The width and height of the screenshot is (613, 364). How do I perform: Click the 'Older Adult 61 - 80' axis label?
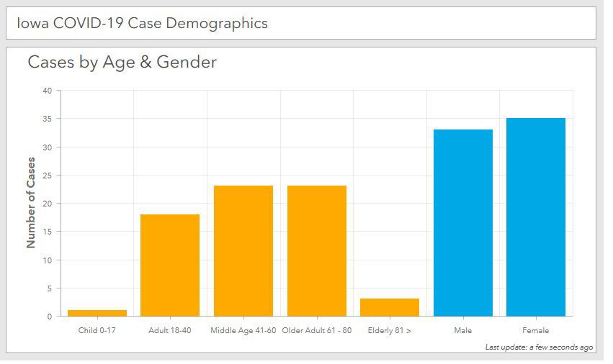point(317,331)
